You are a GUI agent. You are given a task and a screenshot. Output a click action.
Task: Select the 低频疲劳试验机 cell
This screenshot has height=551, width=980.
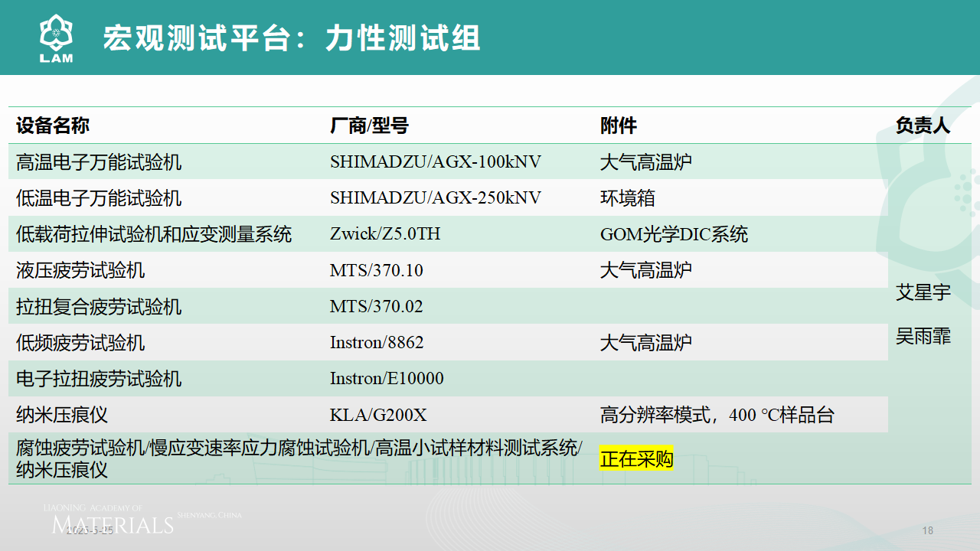pos(80,343)
